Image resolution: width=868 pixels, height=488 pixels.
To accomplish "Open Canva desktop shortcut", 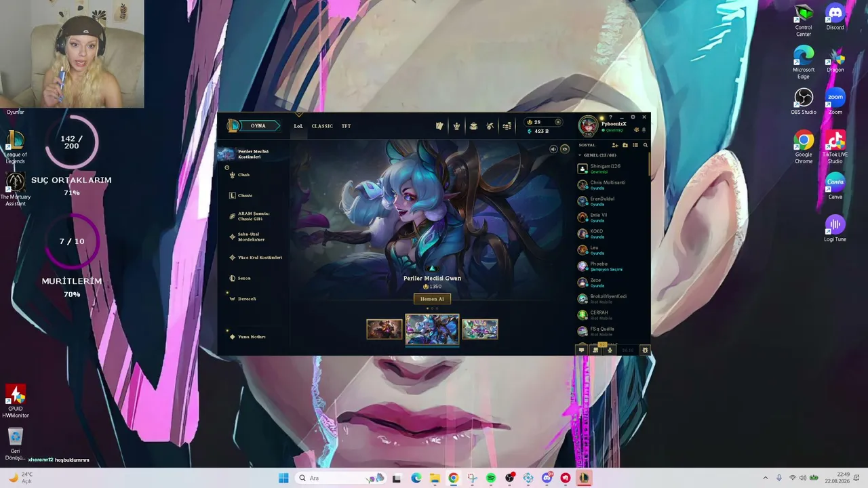I will click(x=835, y=186).
